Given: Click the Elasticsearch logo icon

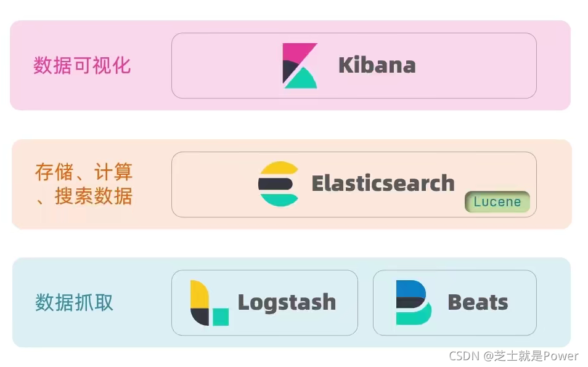Looking at the screenshot, I should click(278, 184).
